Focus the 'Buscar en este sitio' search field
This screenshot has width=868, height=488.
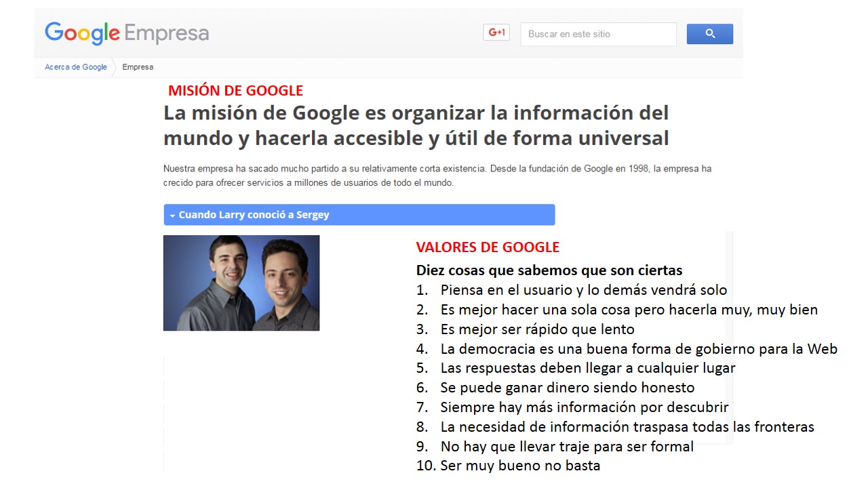[x=598, y=34]
